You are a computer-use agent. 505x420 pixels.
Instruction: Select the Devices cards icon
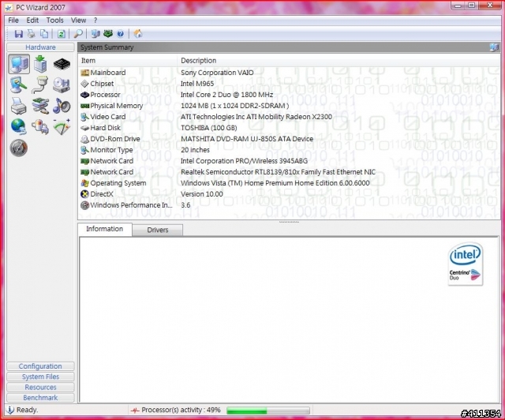(x=40, y=106)
